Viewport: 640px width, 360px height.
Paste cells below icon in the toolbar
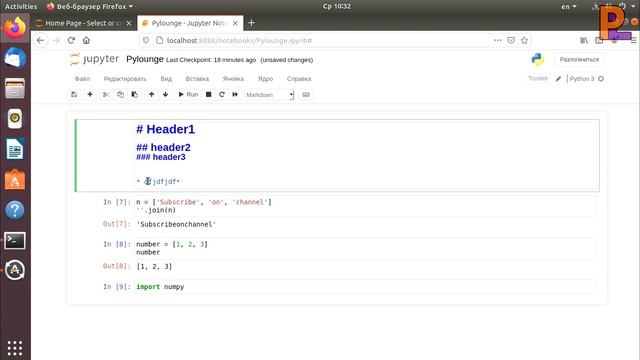click(x=134, y=94)
